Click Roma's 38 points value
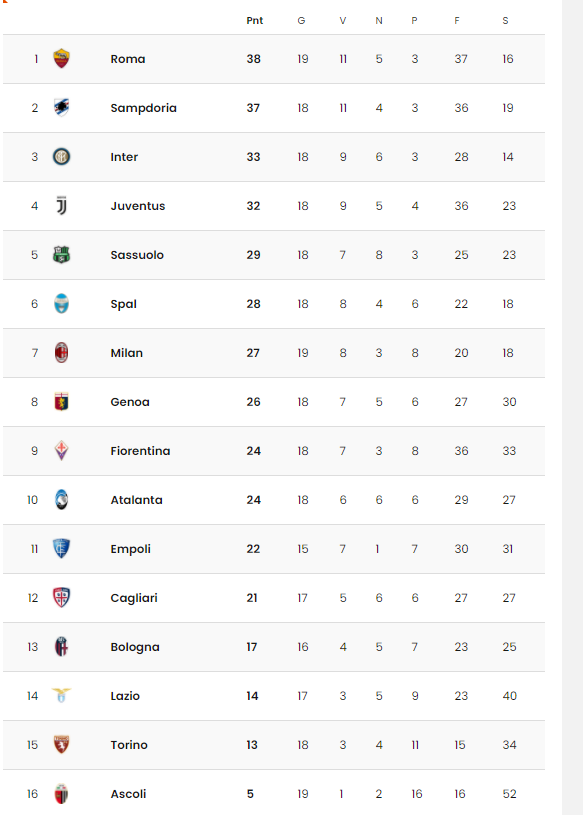 [253, 58]
